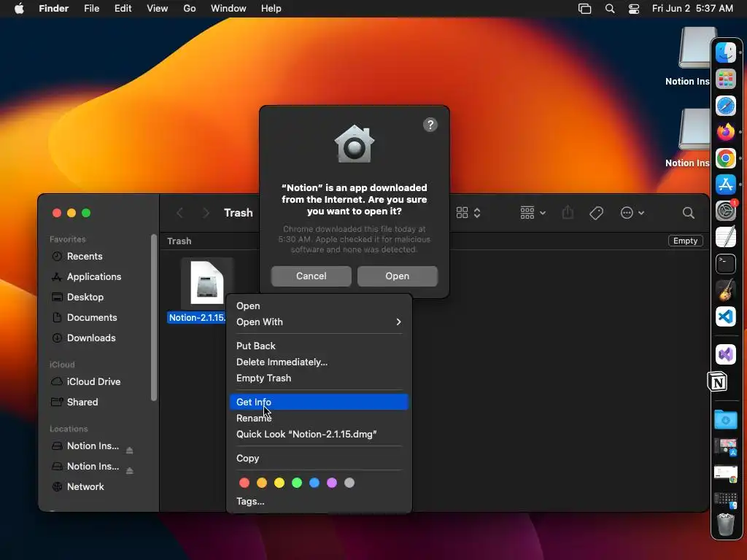Open the File menu in menu bar
Screen dimensions: 747x560
tap(91, 9)
